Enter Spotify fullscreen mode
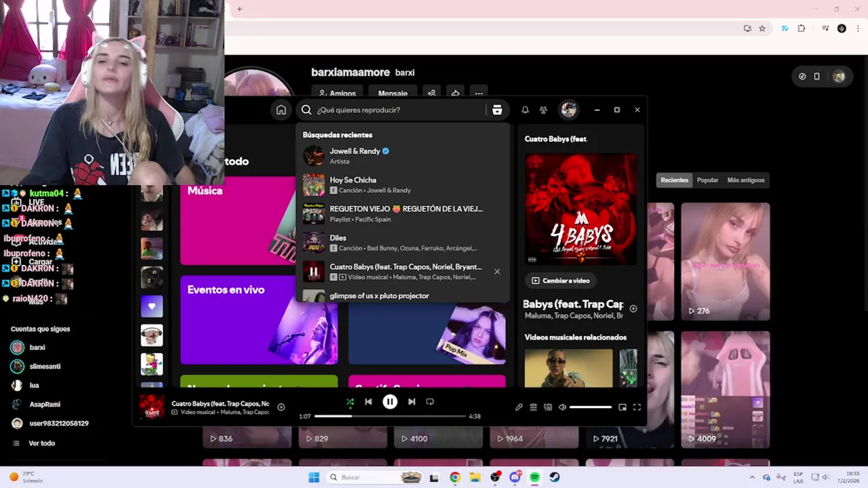This screenshot has height=488, width=868. (x=637, y=407)
